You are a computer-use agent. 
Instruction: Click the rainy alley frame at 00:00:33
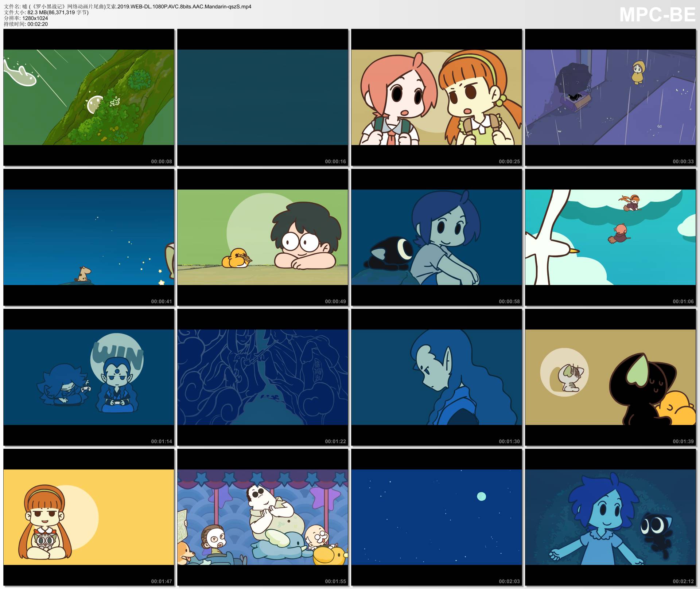[611, 97]
